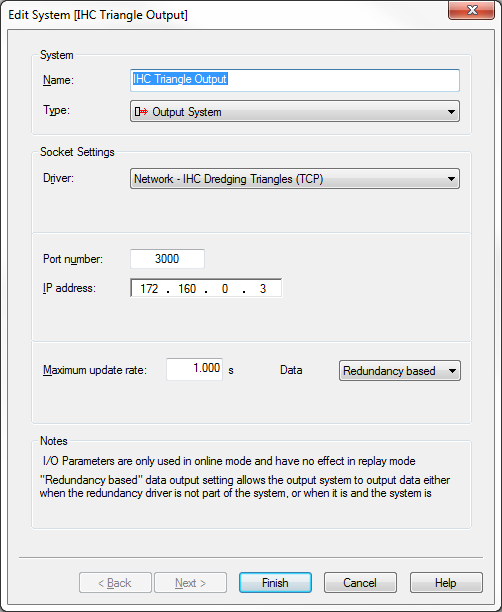Image resolution: width=502 pixels, height=612 pixels.
Task: Open the Driver dropdown list
Action: click(x=295, y=179)
